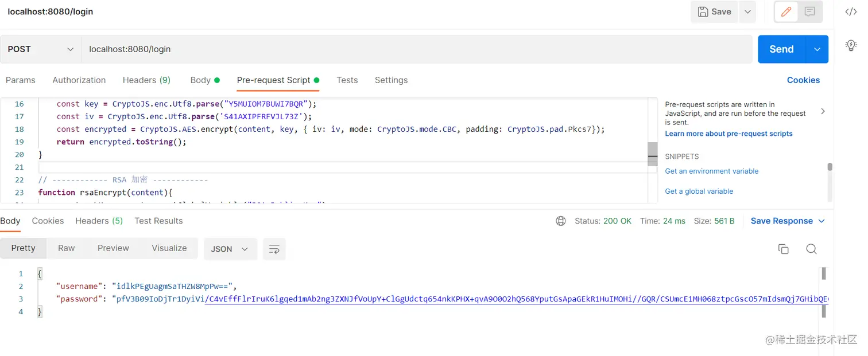The width and height of the screenshot is (868, 356).
Task: Open the response Cookies tab
Action: click(48, 221)
